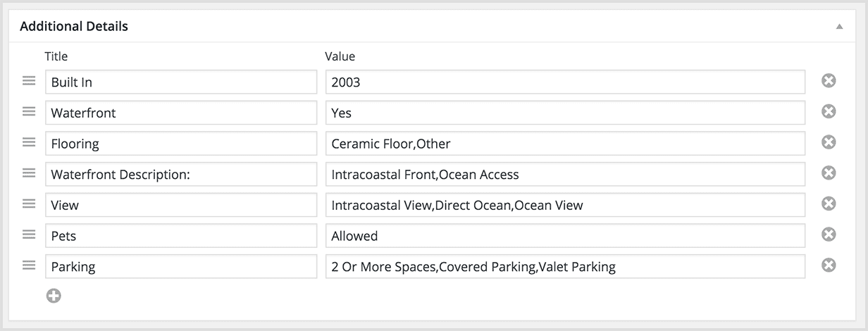The image size is (868, 331).
Task: Remove the Flooring detail row
Action: pyautogui.click(x=829, y=142)
